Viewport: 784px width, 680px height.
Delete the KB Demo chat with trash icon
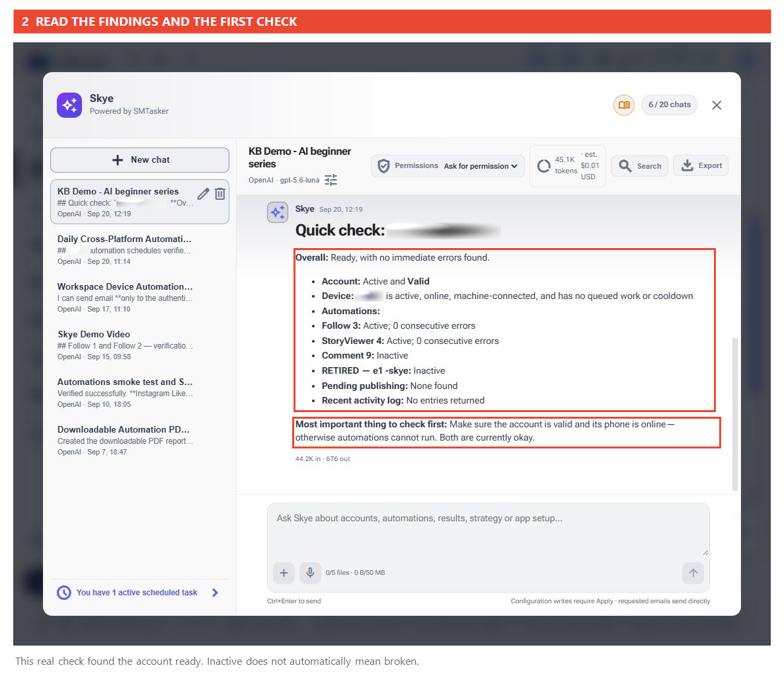[x=220, y=194]
